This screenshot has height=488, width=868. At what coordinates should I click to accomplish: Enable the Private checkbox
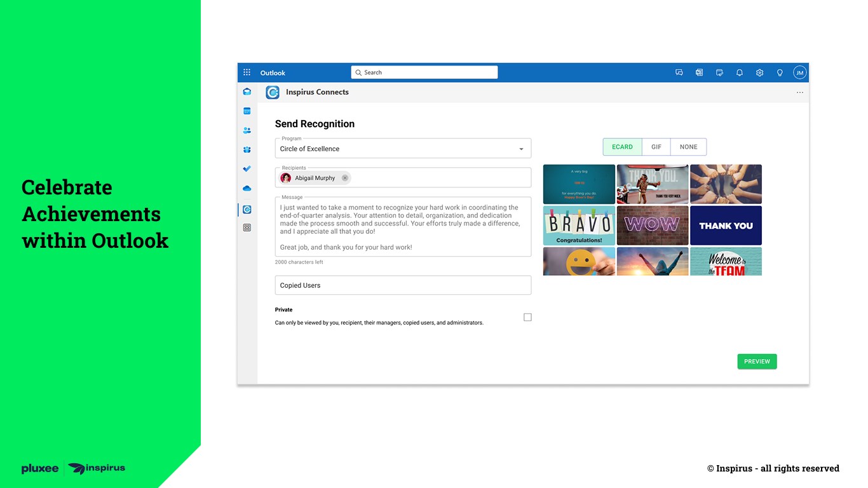(527, 317)
